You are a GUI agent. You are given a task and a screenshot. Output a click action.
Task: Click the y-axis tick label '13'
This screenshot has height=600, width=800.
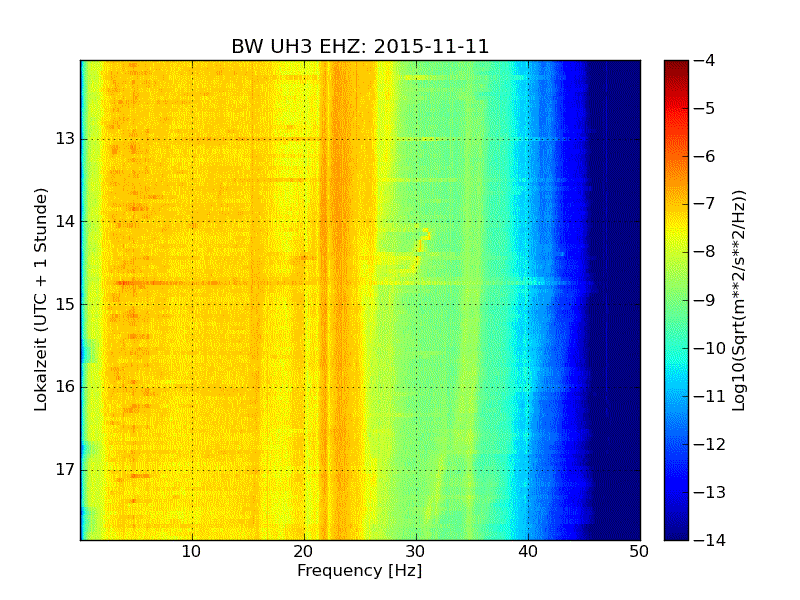[x=65, y=139]
